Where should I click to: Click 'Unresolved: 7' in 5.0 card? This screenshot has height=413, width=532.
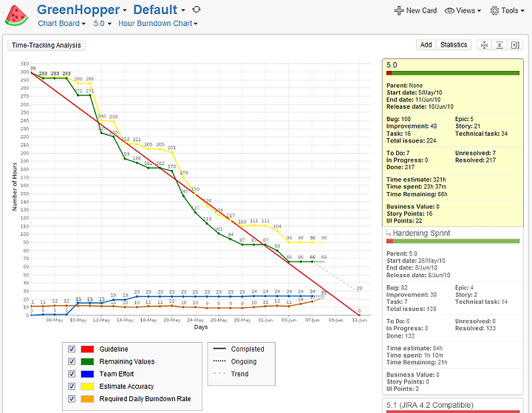475,153
